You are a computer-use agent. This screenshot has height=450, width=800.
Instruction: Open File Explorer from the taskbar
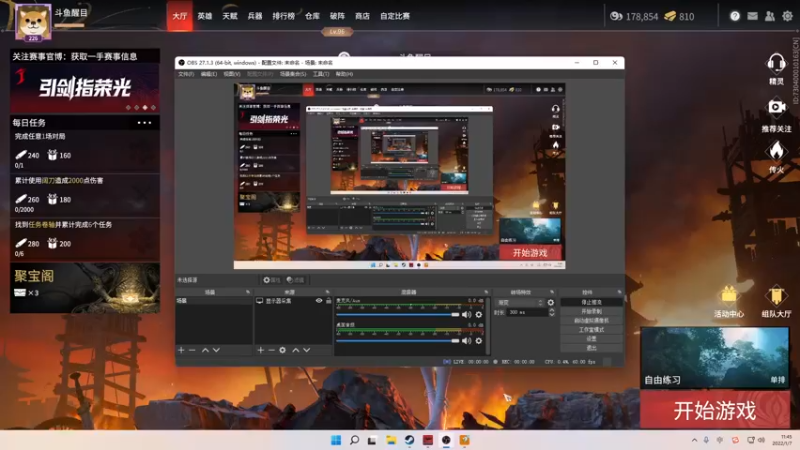click(391, 440)
